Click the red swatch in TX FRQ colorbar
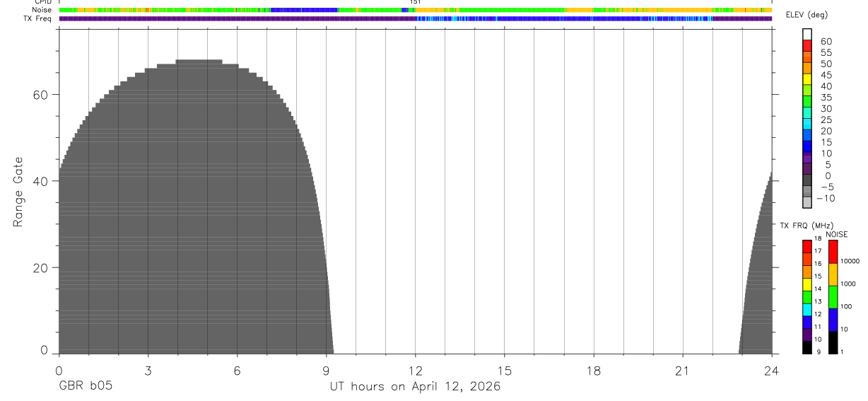The width and height of the screenshot is (868, 401). (x=807, y=246)
